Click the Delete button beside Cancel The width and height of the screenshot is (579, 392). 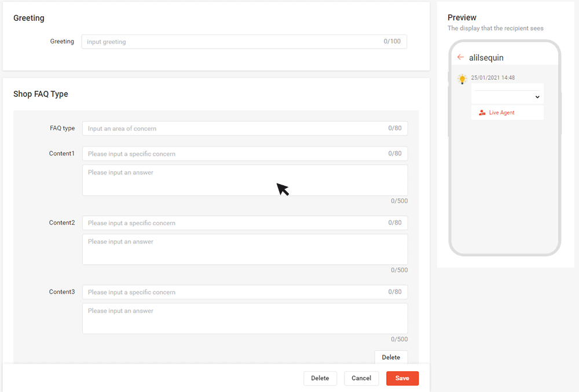click(x=320, y=378)
